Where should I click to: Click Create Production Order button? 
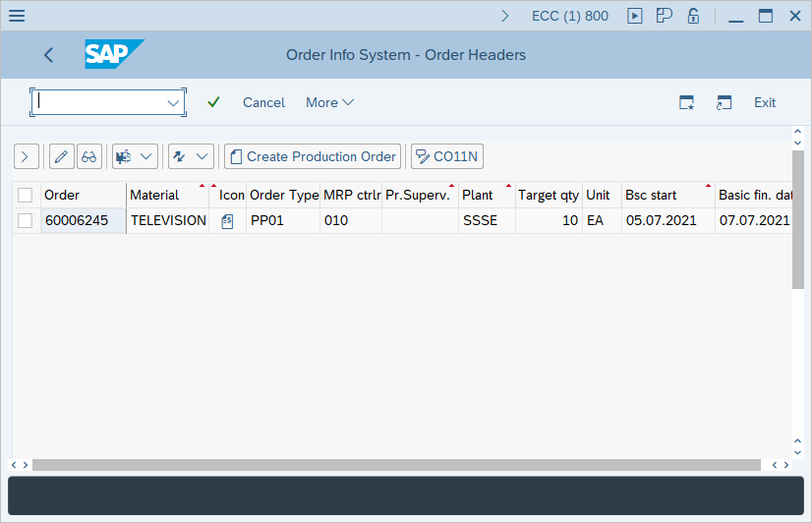coord(313,156)
